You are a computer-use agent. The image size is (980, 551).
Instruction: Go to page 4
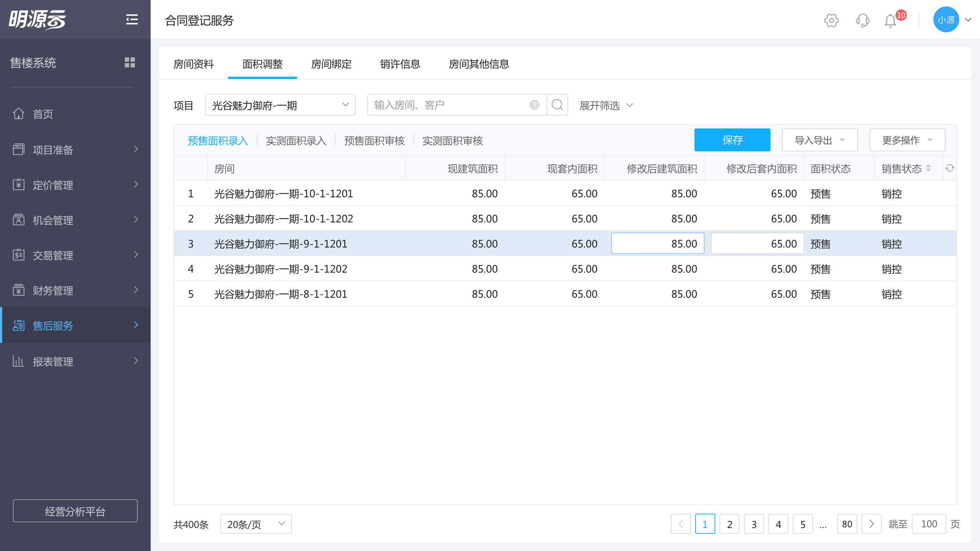[x=778, y=524]
